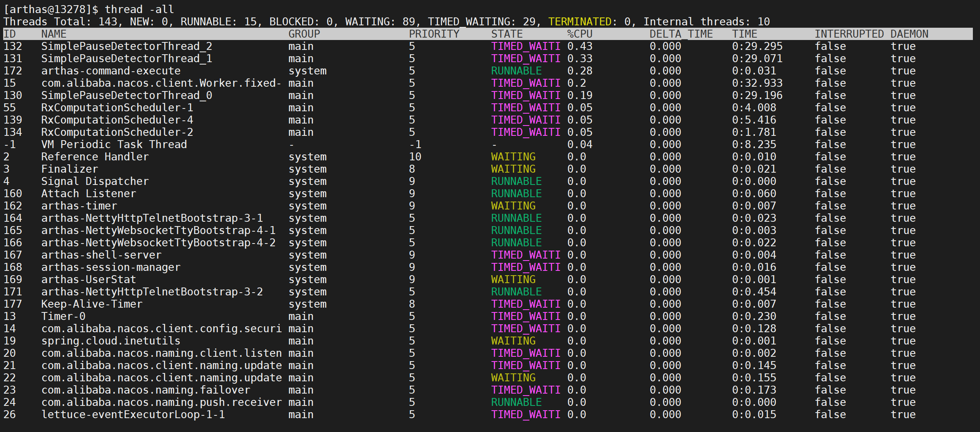Click the 'Attach Listener' thread name
The height and width of the screenshot is (432, 980).
[89, 194]
